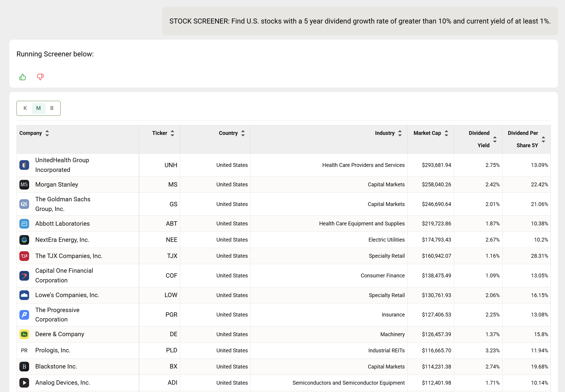Click the thumbs down feedback icon
Image resolution: width=565 pixels, height=392 pixels.
coord(40,77)
